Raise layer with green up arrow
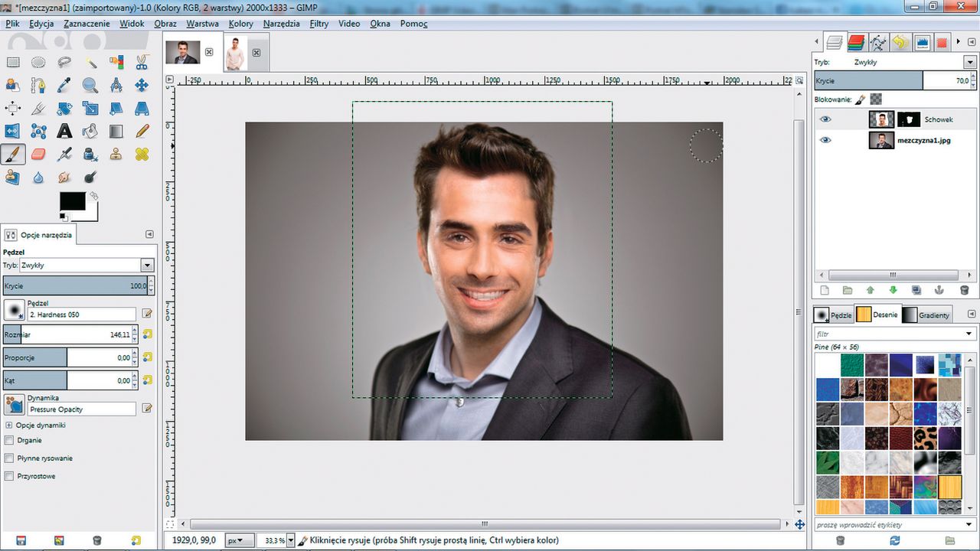This screenshot has height=551, width=980. pos(870,290)
